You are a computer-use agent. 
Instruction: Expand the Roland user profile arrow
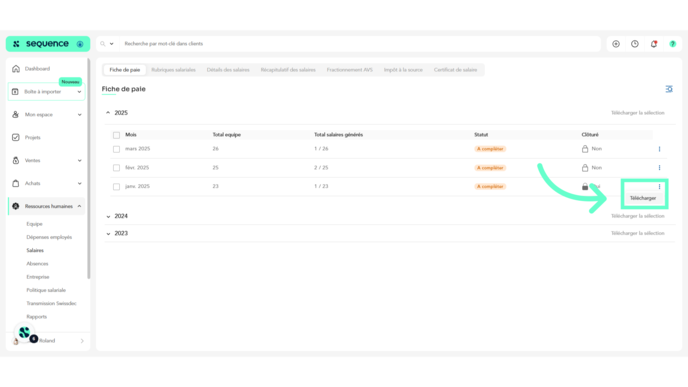82,341
